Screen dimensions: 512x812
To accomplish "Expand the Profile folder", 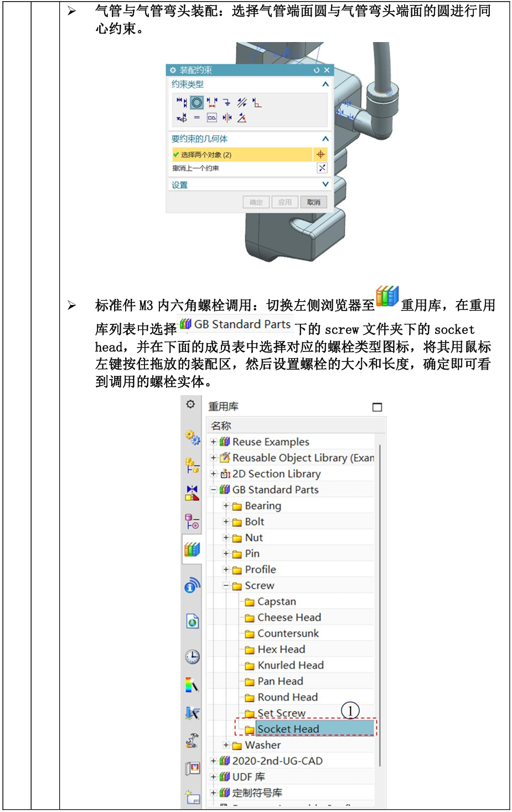I will tap(226, 570).
